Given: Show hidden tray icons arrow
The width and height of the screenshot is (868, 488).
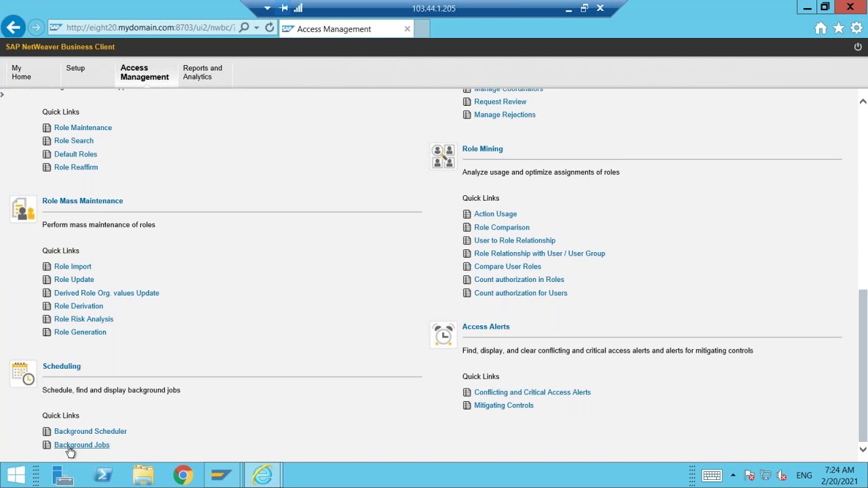Looking at the screenshot, I should click(x=733, y=475).
